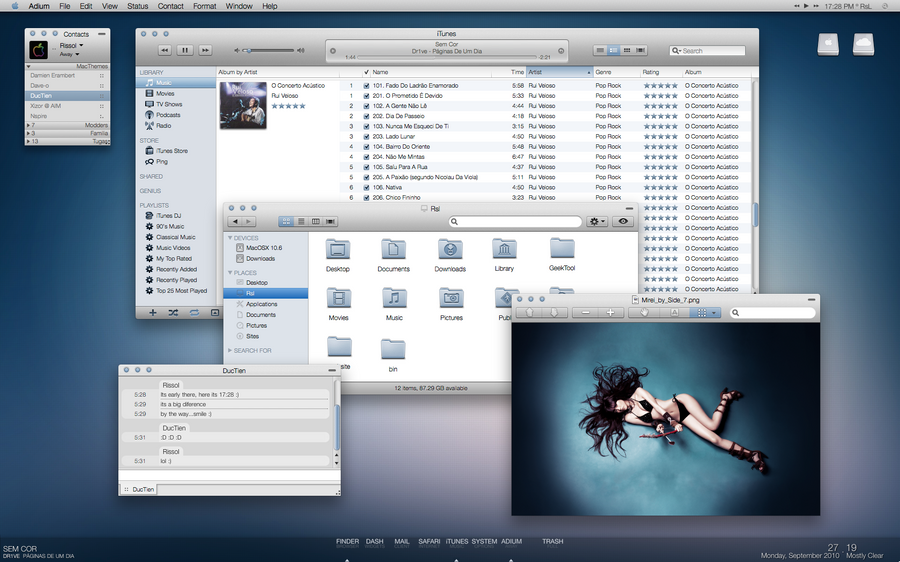This screenshot has height=562, width=900.
Task: Select Music in iTunes library sidebar
Action: click(176, 83)
